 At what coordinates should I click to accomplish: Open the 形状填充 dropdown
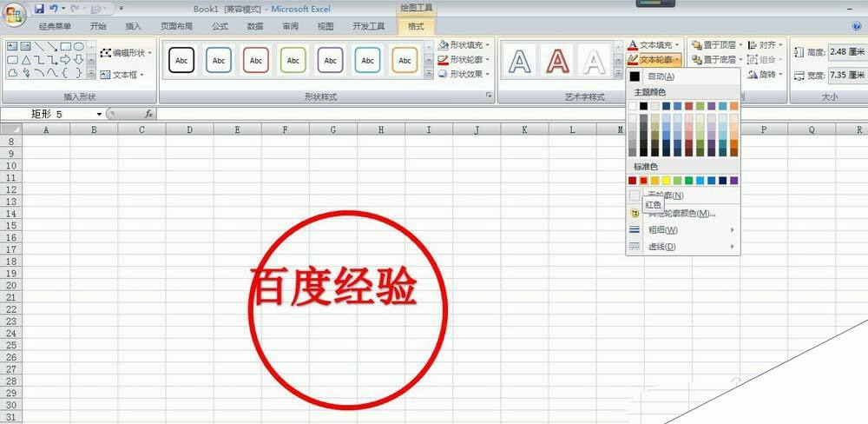coord(464,45)
